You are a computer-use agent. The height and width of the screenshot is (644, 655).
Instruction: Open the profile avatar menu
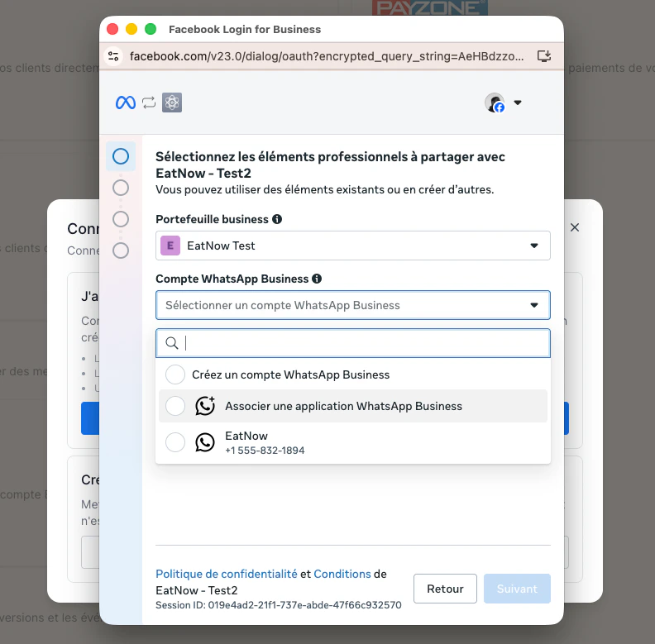coord(495,103)
